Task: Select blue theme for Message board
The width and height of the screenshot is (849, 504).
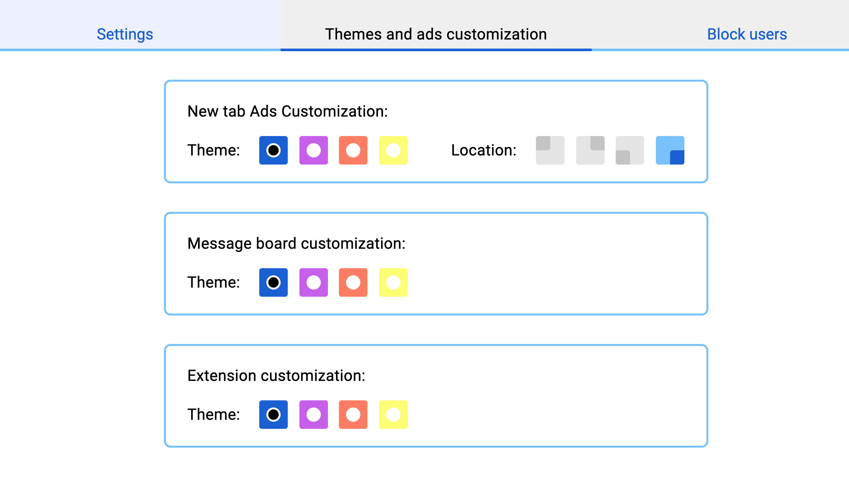Action: (273, 282)
